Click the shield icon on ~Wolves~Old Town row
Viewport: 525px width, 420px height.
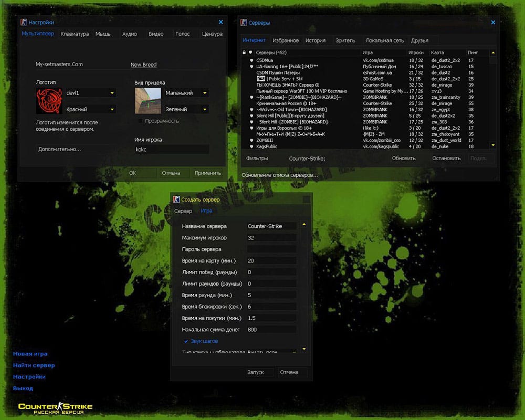point(251,110)
